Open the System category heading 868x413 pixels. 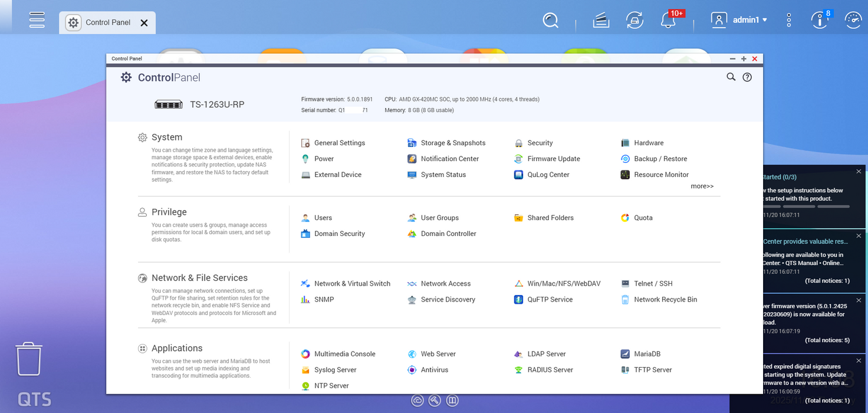[166, 137]
